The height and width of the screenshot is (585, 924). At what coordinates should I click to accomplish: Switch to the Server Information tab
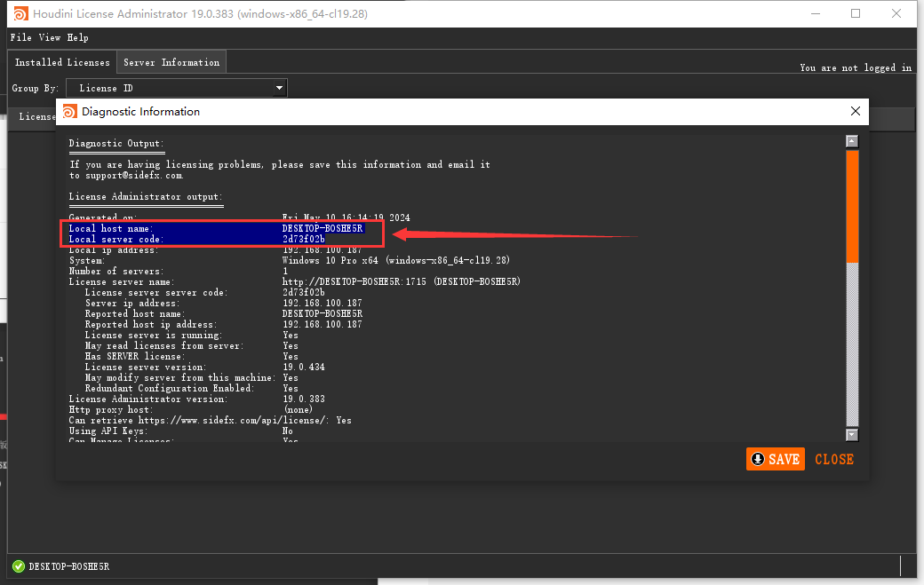click(171, 63)
